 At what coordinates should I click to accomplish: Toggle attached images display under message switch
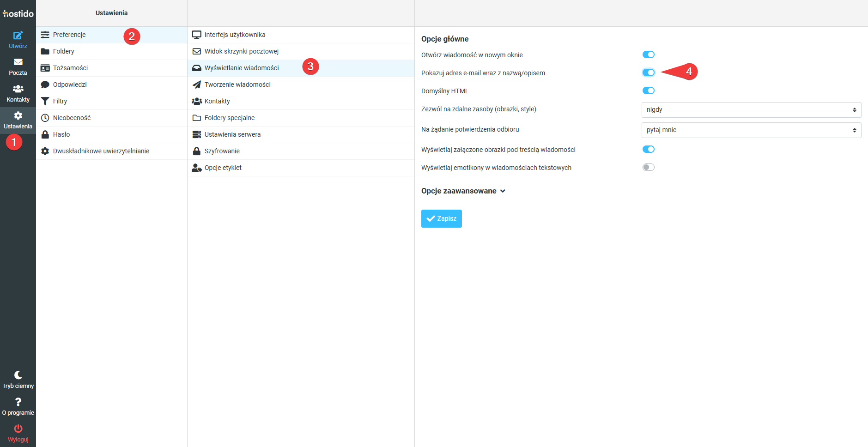[648, 149]
